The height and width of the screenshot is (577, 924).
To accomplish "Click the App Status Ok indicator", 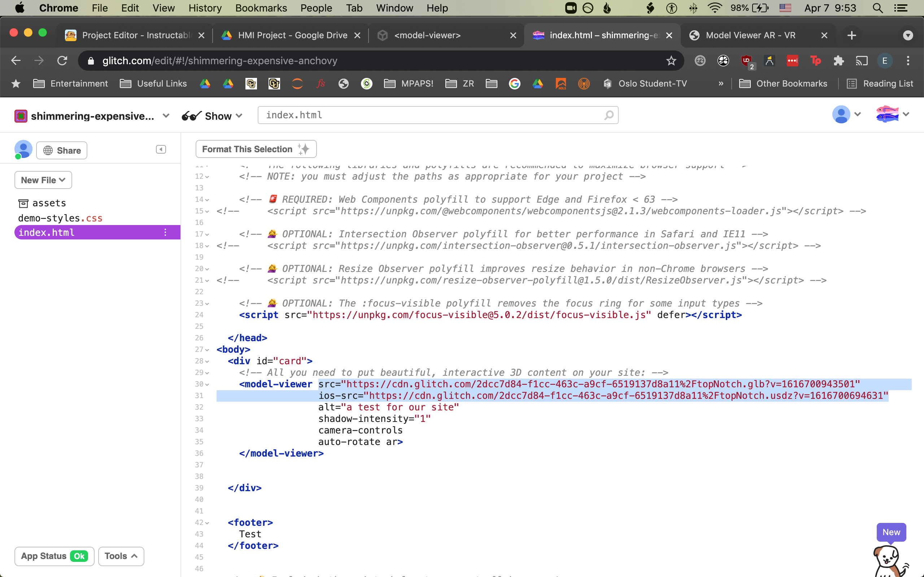I will 53,556.
